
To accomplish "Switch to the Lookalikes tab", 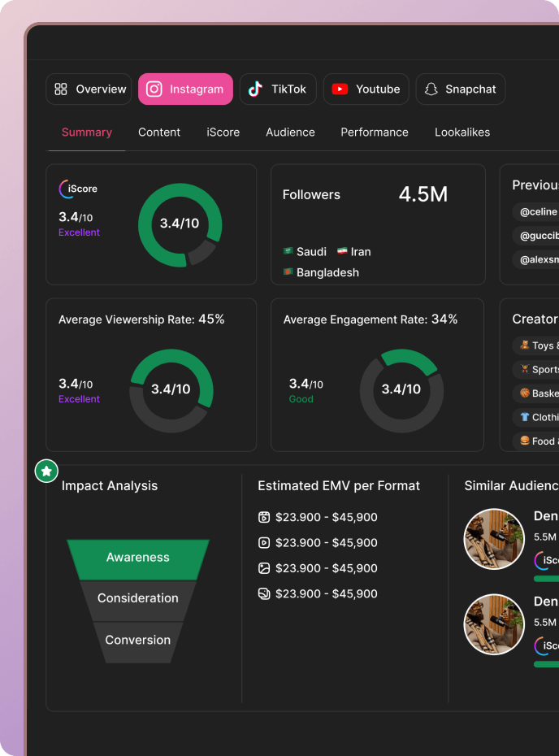I will [x=462, y=133].
